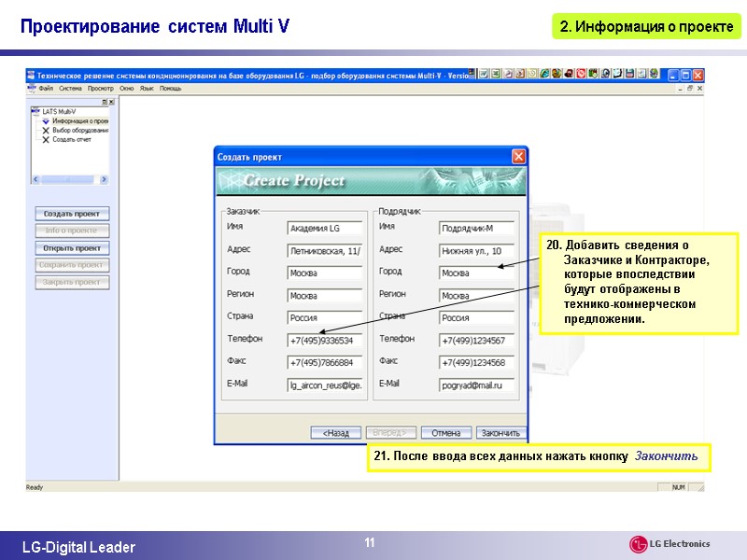Click the Word icon in title bar strip
The width and height of the screenshot is (747, 560).
pos(484,74)
